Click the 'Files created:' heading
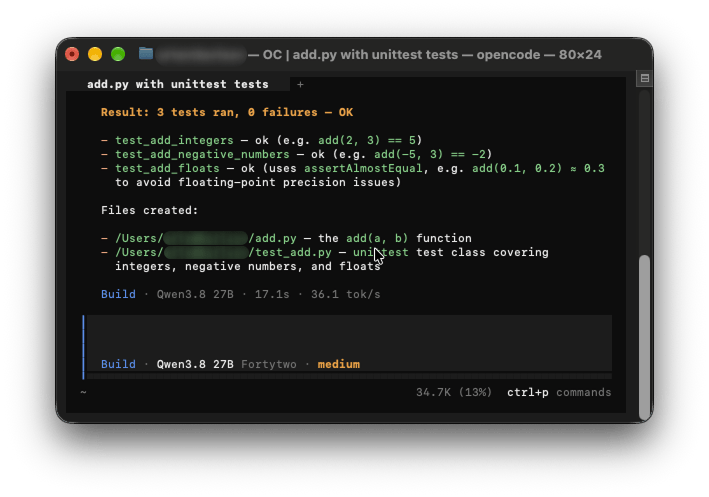This screenshot has height=497, width=709. point(150,210)
